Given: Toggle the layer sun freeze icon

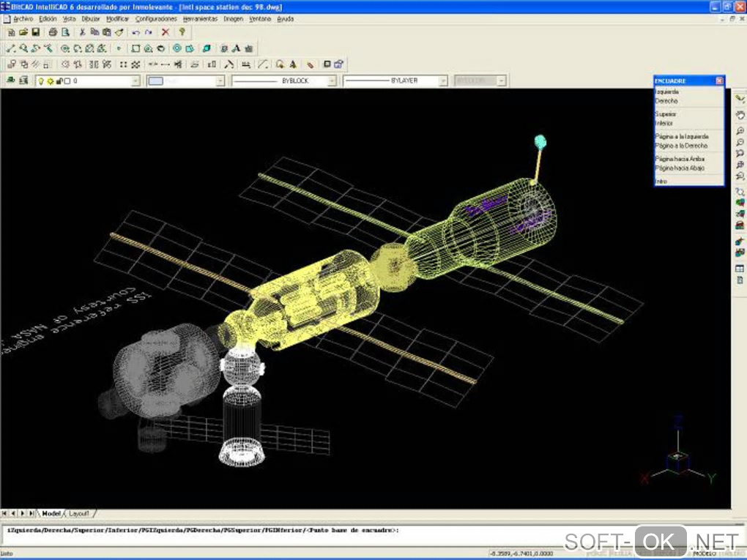Looking at the screenshot, I should click(x=50, y=81).
